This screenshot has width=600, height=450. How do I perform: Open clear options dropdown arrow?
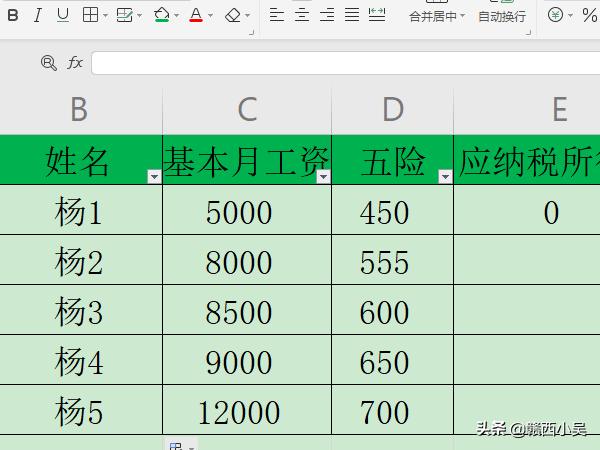point(248,16)
